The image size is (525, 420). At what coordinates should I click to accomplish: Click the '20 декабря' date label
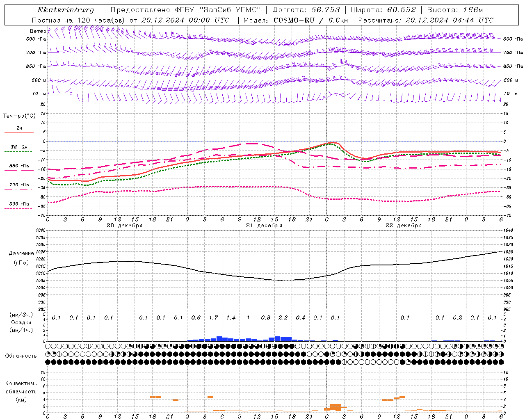[x=125, y=226]
